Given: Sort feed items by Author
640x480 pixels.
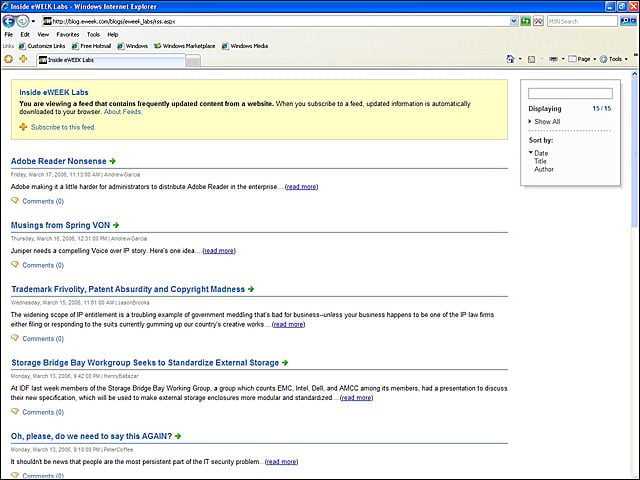Looking at the screenshot, I should tap(544, 169).
